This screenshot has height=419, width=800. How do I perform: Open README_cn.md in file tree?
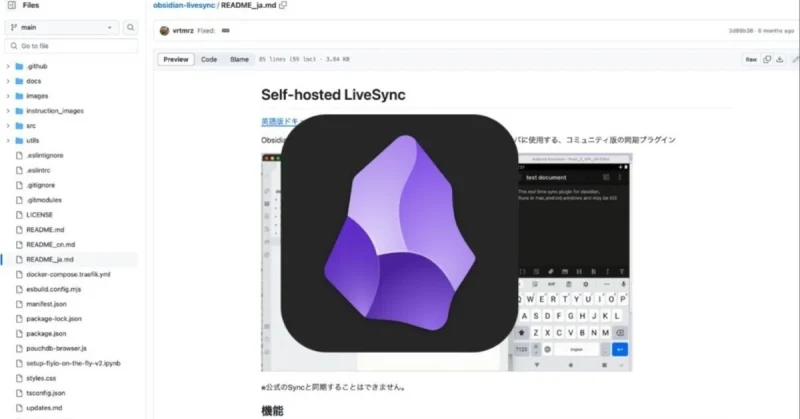click(51, 244)
